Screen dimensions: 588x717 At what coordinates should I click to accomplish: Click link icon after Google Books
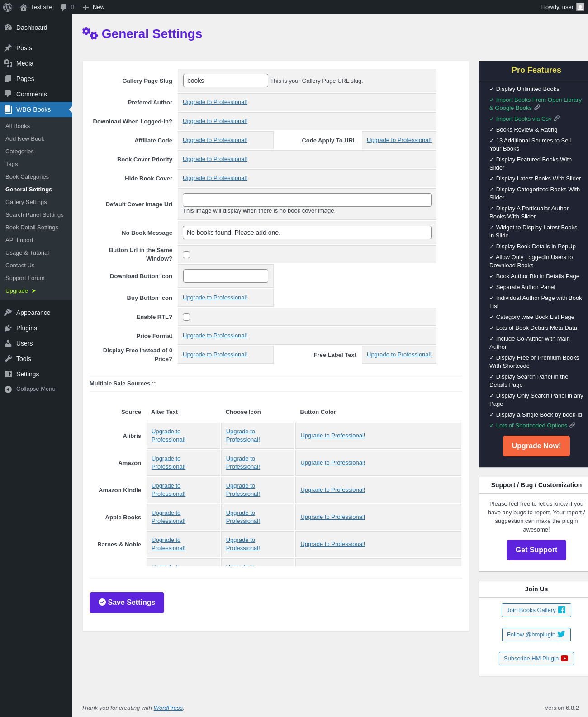tap(537, 108)
